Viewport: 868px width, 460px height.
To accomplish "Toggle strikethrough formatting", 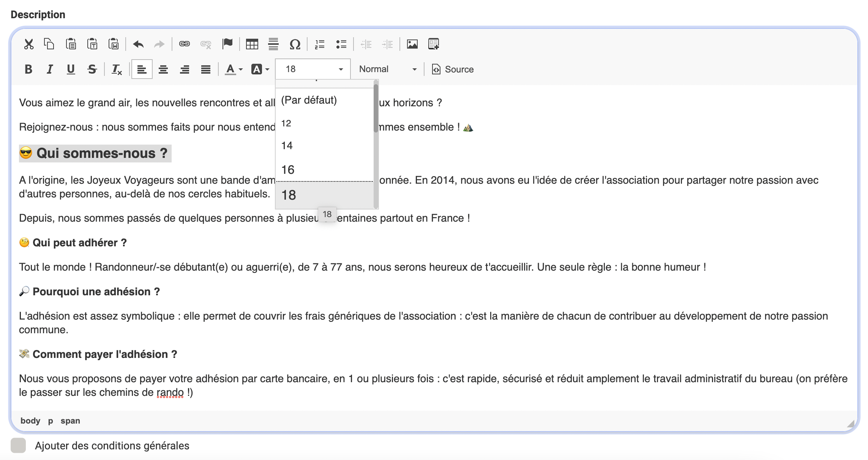I will pos(92,69).
